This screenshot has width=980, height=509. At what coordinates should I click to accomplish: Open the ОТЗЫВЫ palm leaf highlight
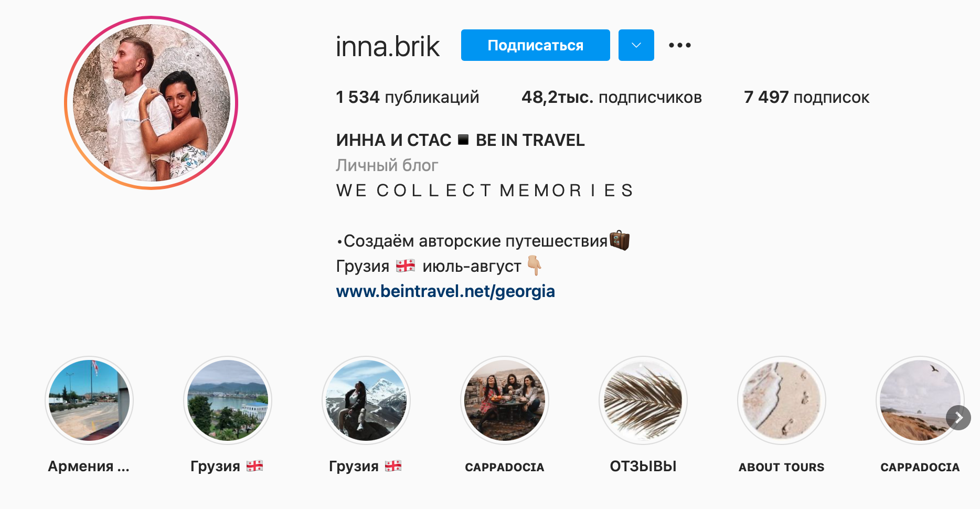[643, 400]
